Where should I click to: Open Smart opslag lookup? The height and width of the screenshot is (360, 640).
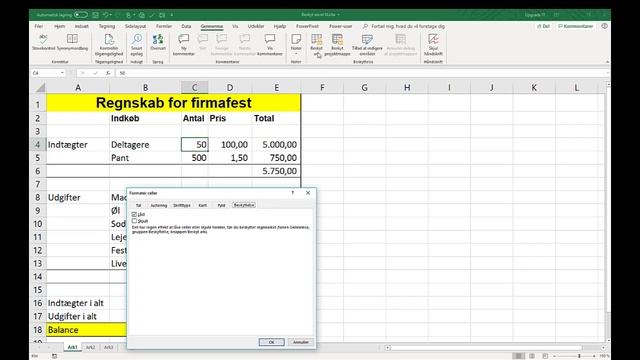137,45
